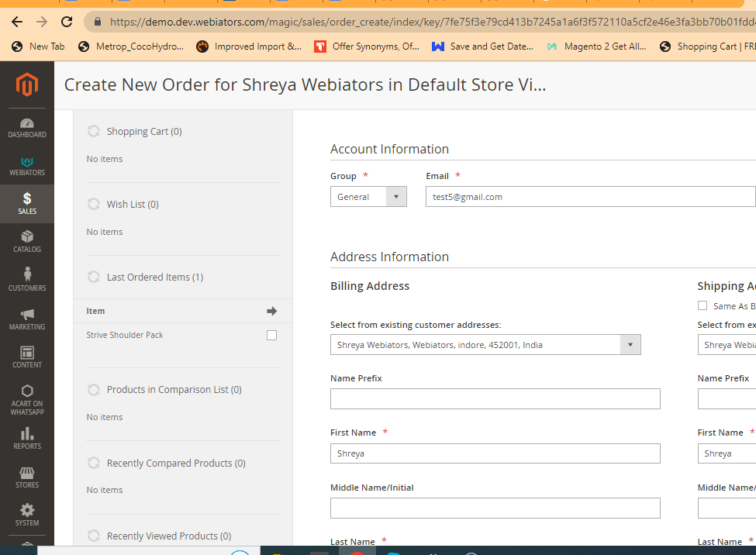Open the Save and Get Date bookmark

point(482,47)
